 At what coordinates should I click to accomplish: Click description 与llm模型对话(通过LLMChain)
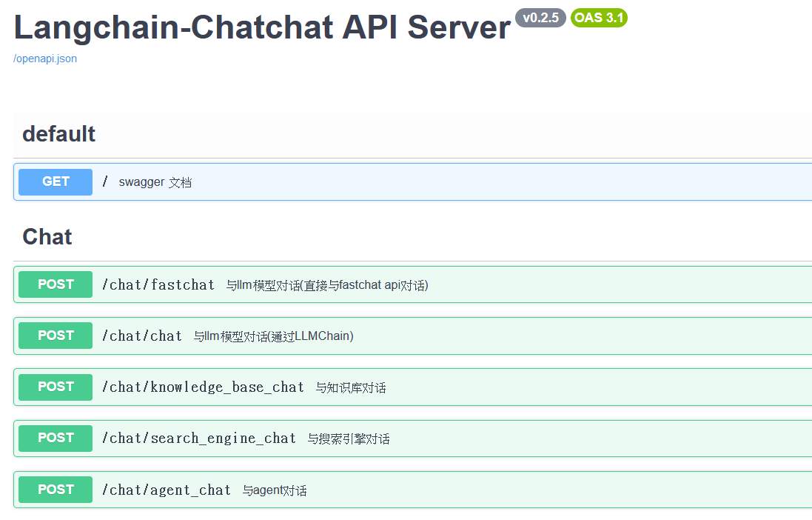273,336
